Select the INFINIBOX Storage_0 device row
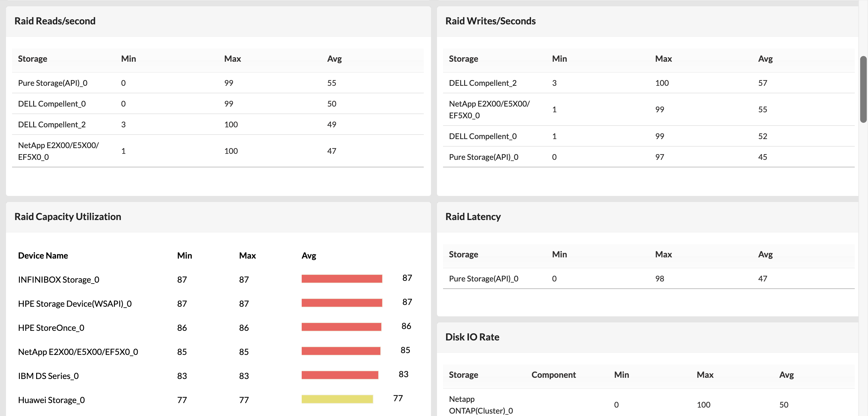Viewport: 868px width, 416px height. [59, 279]
